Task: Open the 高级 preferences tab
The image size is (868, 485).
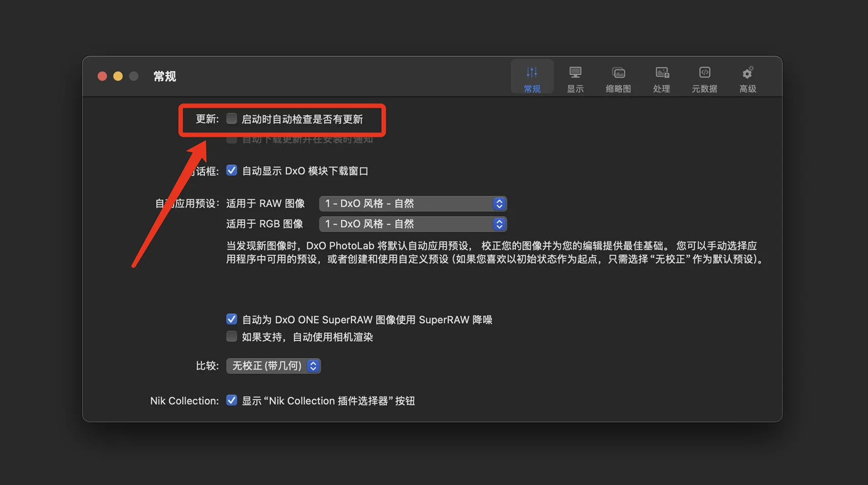Action: pos(748,79)
